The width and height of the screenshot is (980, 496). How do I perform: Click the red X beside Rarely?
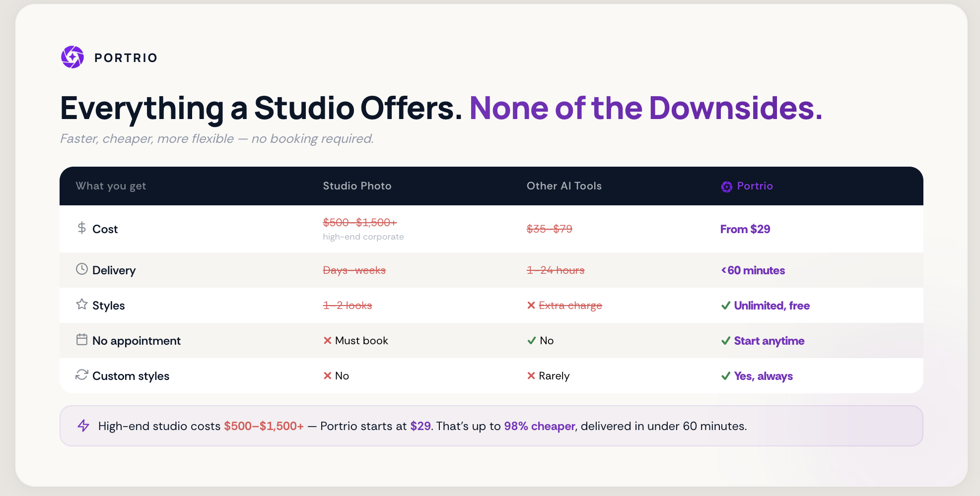(531, 375)
